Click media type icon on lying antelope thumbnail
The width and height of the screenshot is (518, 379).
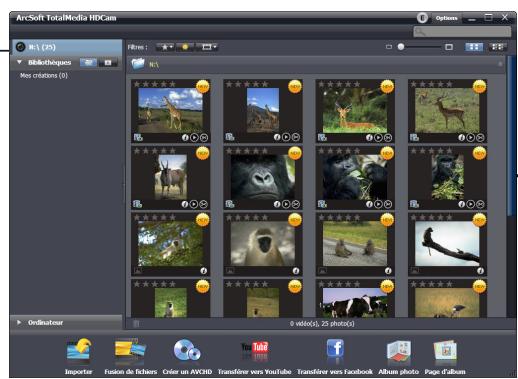pos(322,137)
